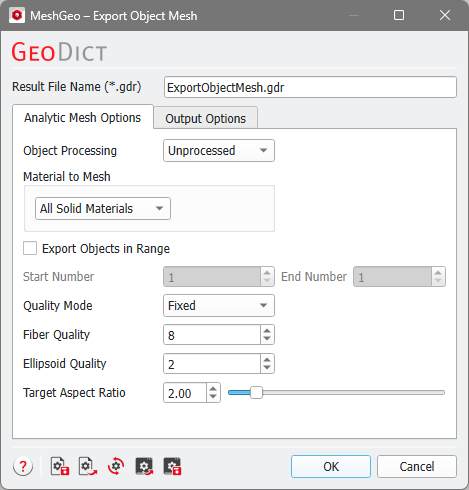
Task: Click the Fiber Quality value field
Action: click(212, 335)
